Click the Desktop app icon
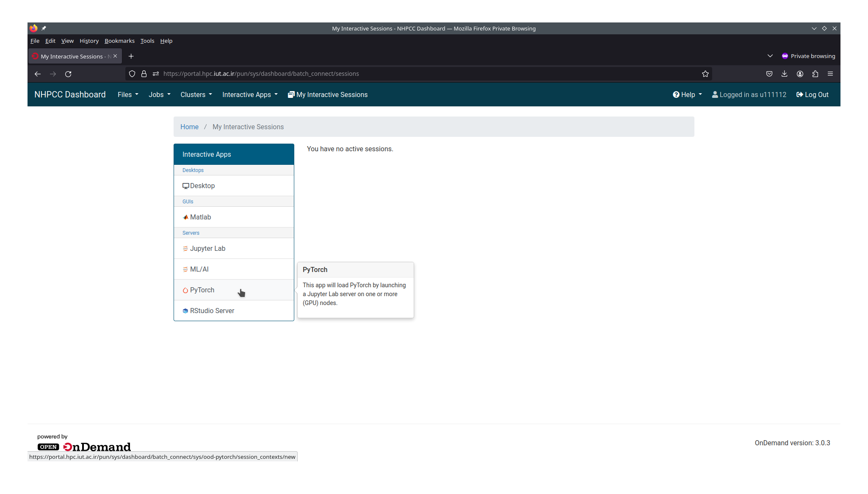 pos(185,185)
